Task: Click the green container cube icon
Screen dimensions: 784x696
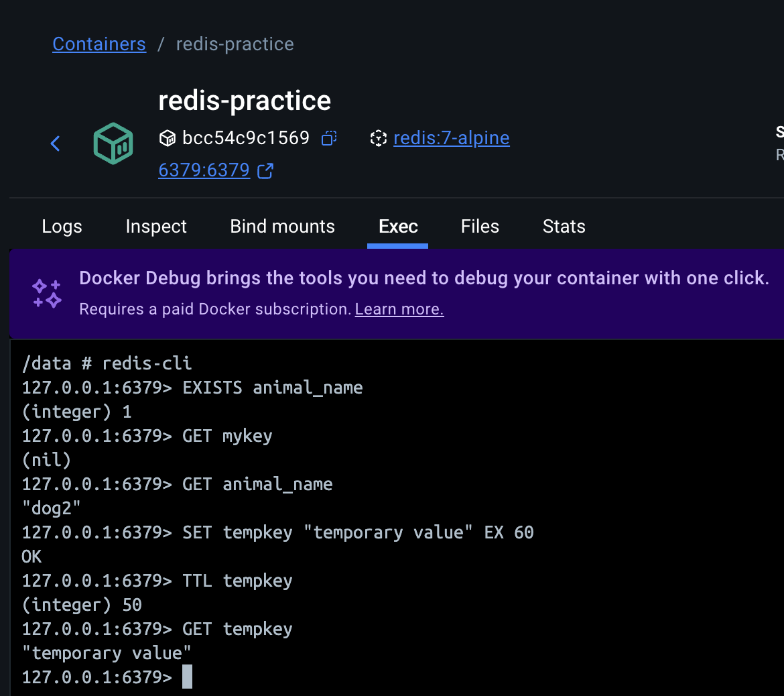Action: coord(113,143)
